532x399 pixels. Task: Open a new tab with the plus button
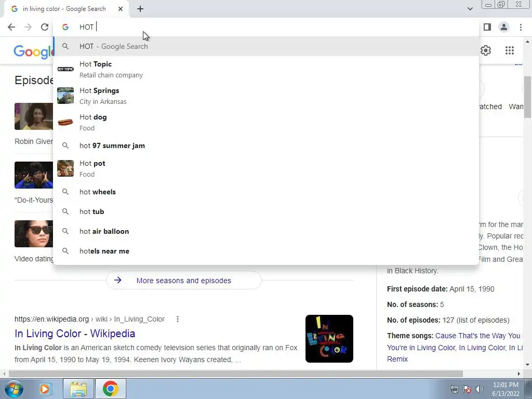click(140, 9)
